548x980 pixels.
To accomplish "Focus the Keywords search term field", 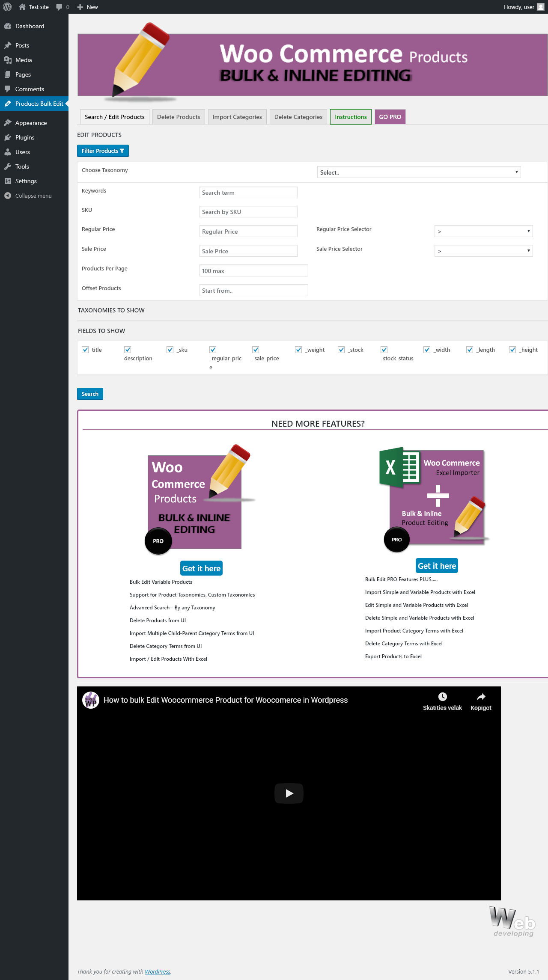I will pos(248,193).
